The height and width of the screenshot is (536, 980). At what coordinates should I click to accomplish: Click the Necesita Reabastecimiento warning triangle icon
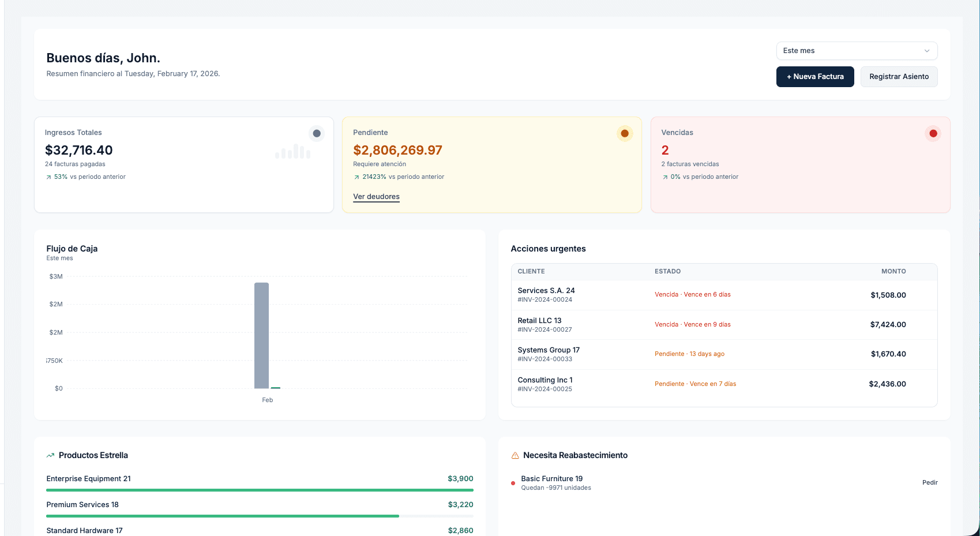click(515, 455)
